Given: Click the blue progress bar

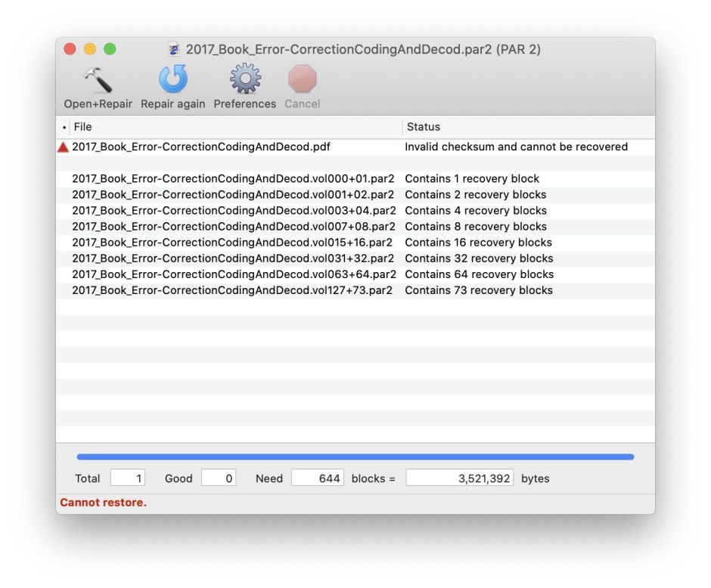Looking at the screenshot, I should pyautogui.click(x=355, y=456).
